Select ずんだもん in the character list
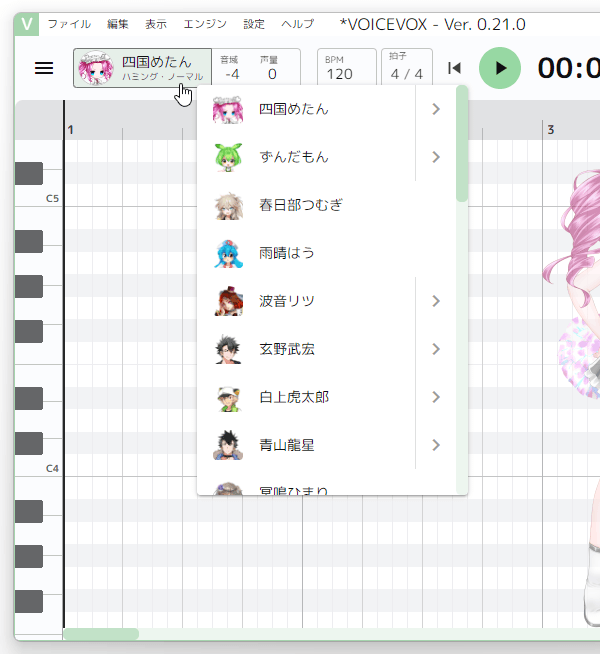 click(306, 157)
